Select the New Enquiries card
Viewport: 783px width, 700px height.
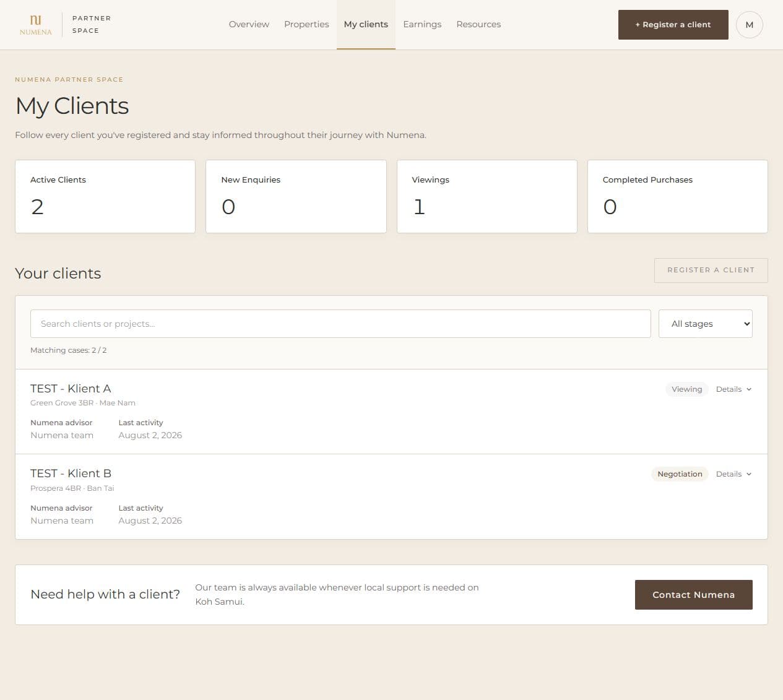[x=296, y=197]
